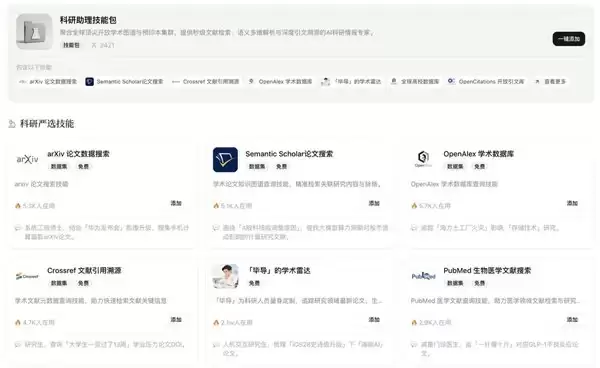The width and height of the screenshot is (600, 368).
Task: Open the Semantic Scholar论文搜索 card title
Action: tap(289, 154)
